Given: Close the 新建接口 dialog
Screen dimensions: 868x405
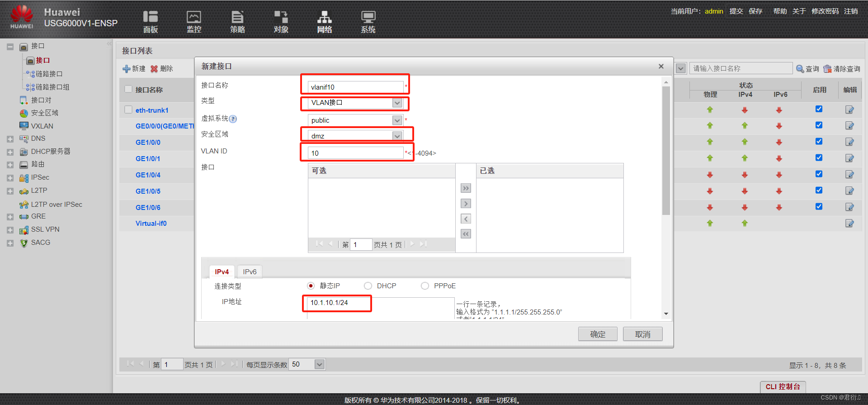Looking at the screenshot, I should pyautogui.click(x=661, y=67).
